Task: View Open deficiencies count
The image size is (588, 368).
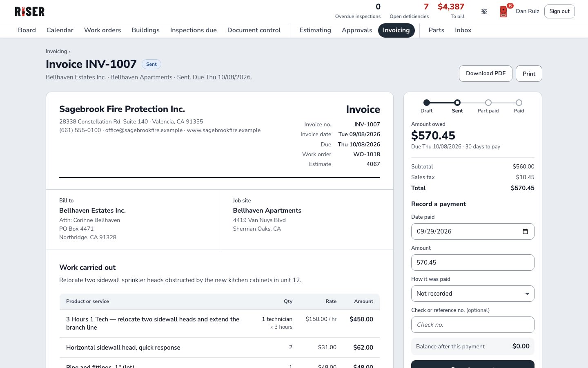Action: coord(409,11)
